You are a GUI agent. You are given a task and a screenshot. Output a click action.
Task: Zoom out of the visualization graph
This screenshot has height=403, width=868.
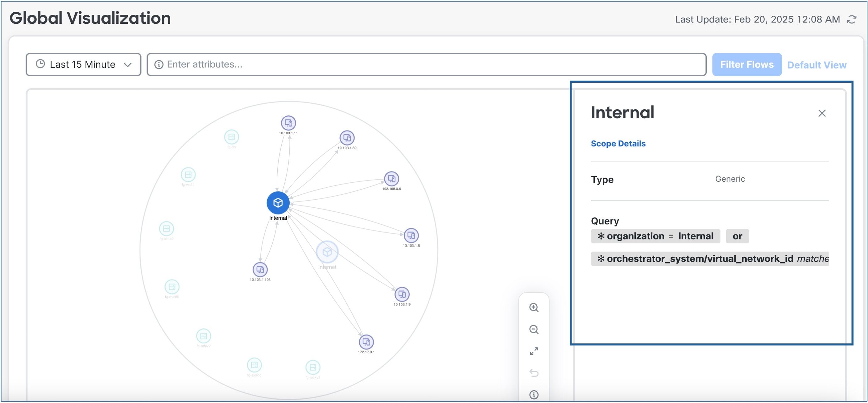click(x=534, y=330)
